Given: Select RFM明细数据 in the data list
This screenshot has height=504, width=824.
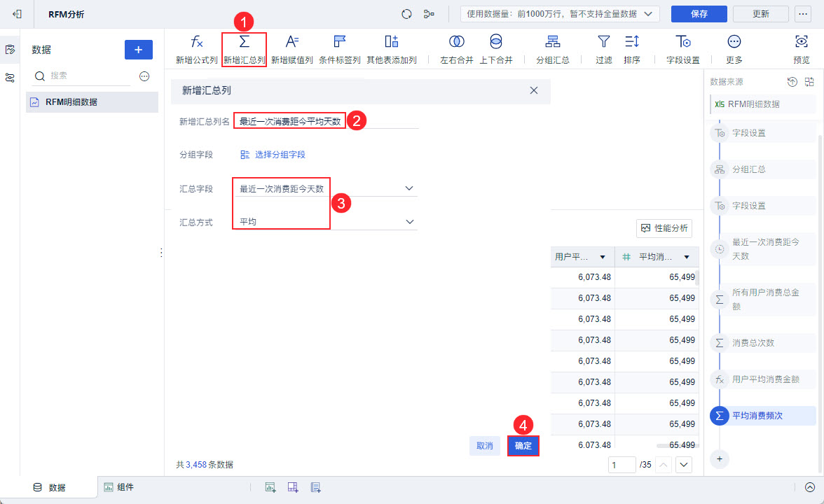Looking at the screenshot, I should [x=92, y=102].
